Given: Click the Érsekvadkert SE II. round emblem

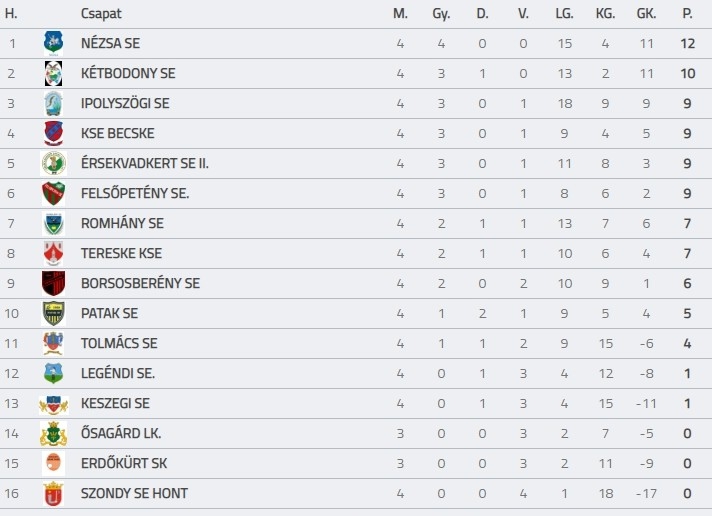Looking at the screenshot, I should 54,164.
